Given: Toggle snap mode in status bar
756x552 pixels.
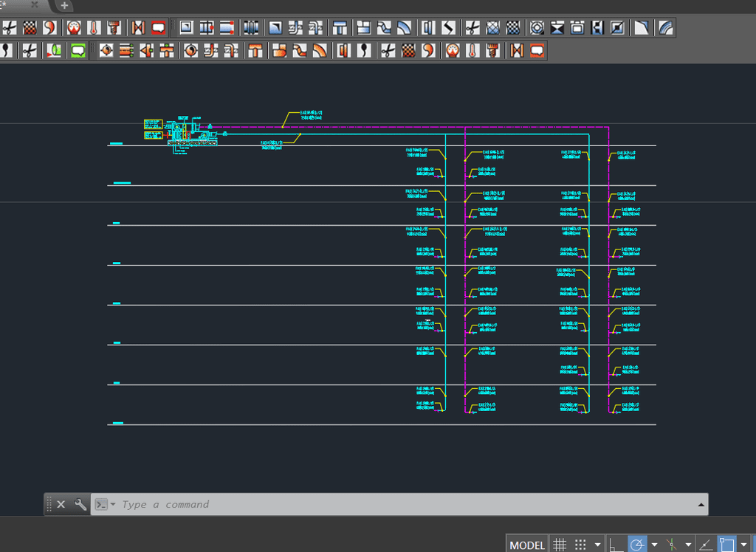Looking at the screenshot, I should 580,545.
